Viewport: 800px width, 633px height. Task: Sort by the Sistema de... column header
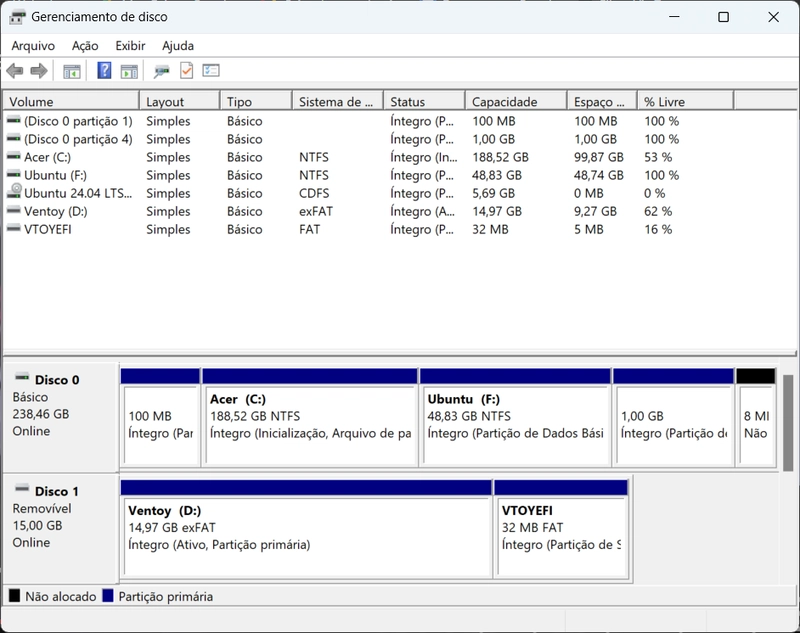coord(338,102)
